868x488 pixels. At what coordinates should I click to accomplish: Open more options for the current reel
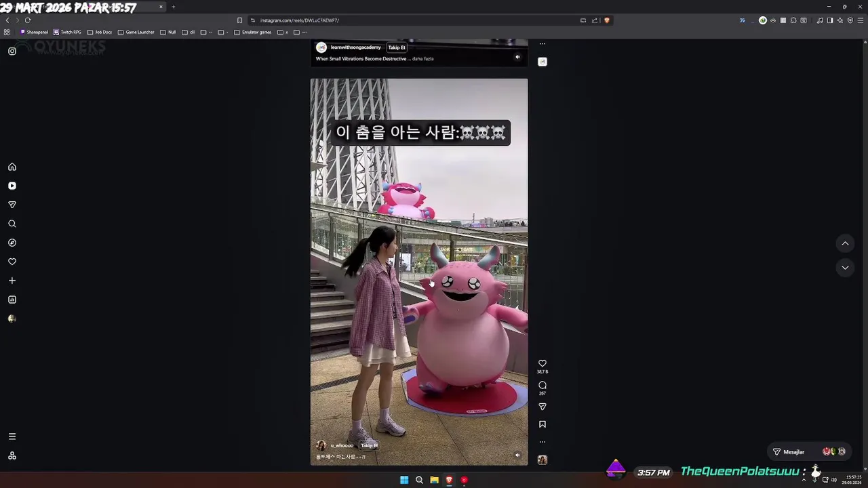(x=542, y=442)
